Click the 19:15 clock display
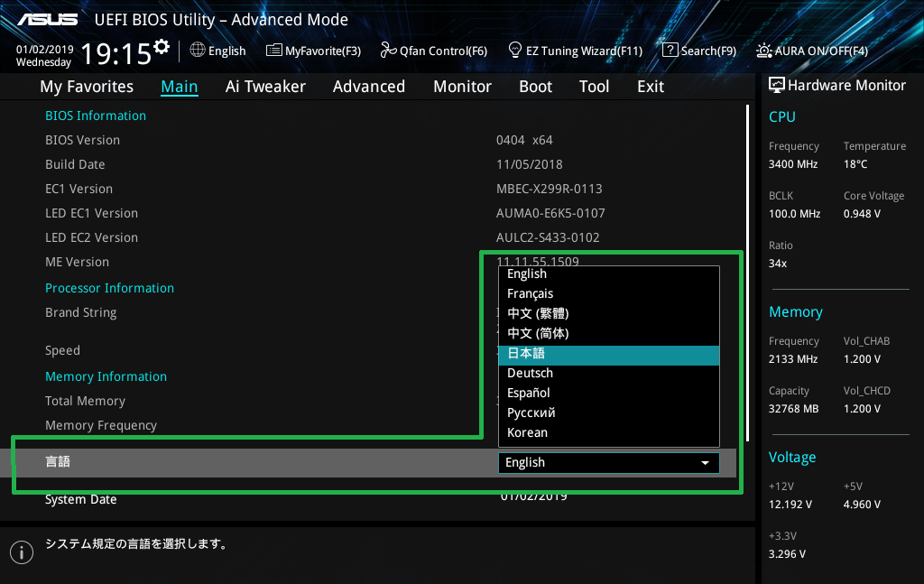 (116, 54)
